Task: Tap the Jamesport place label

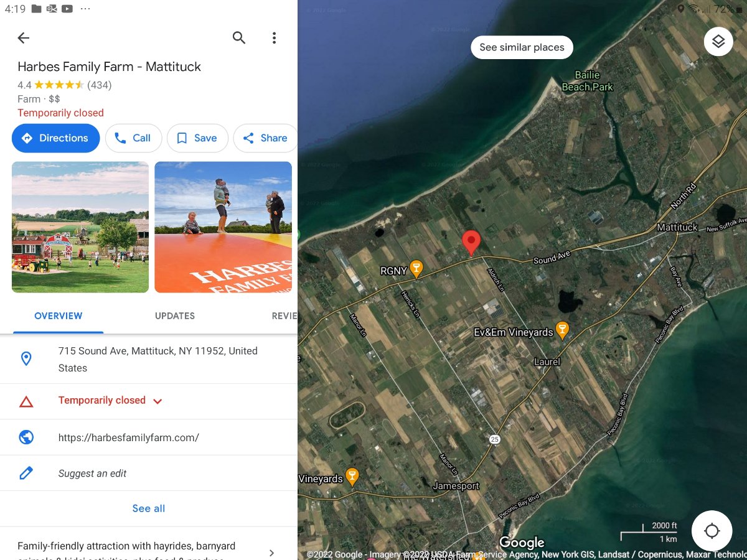Action: point(456,486)
